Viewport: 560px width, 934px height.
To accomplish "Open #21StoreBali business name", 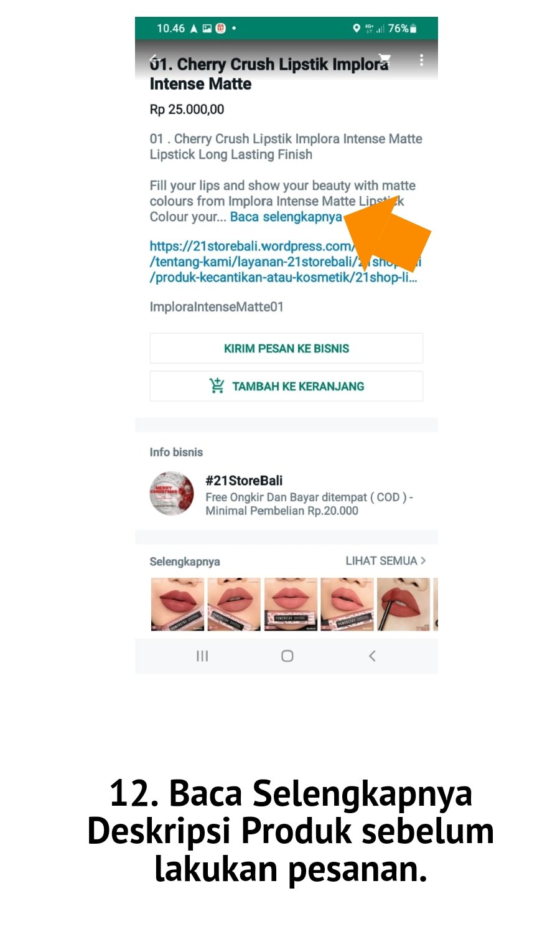I will click(244, 481).
